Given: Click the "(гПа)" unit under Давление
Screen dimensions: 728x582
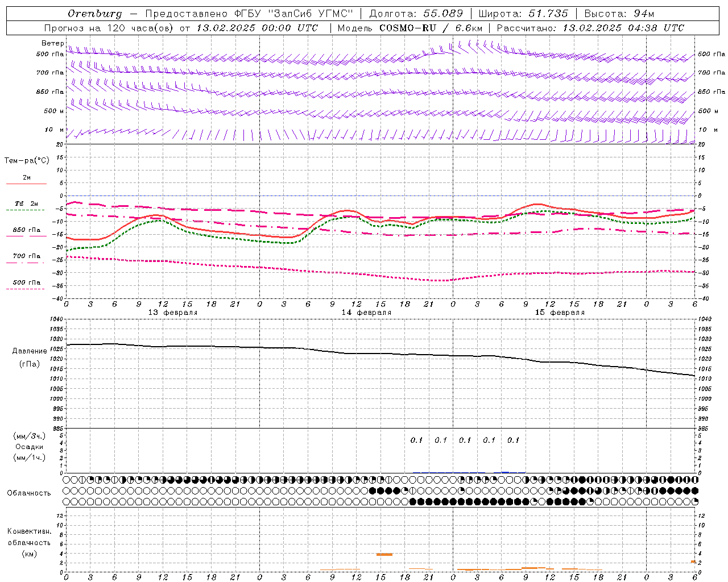Looking at the screenshot, I should pyautogui.click(x=30, y=364).
